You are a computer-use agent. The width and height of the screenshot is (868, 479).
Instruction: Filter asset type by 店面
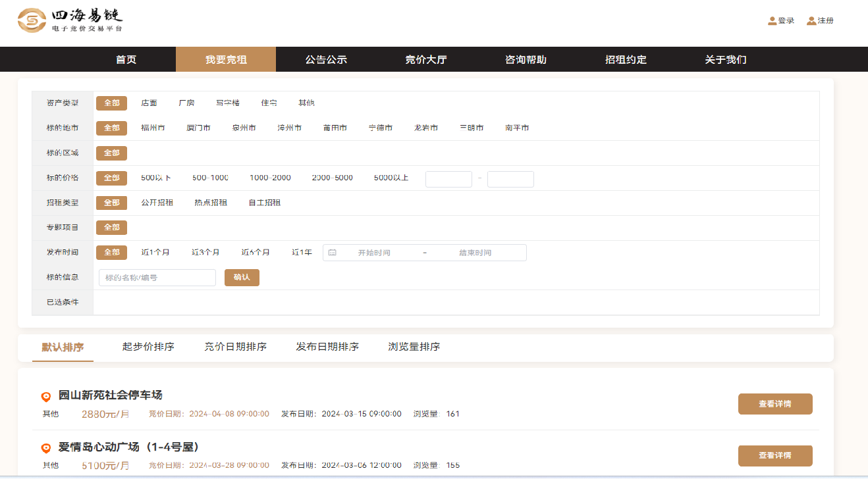pyautogui.click(x=149, y=103)
